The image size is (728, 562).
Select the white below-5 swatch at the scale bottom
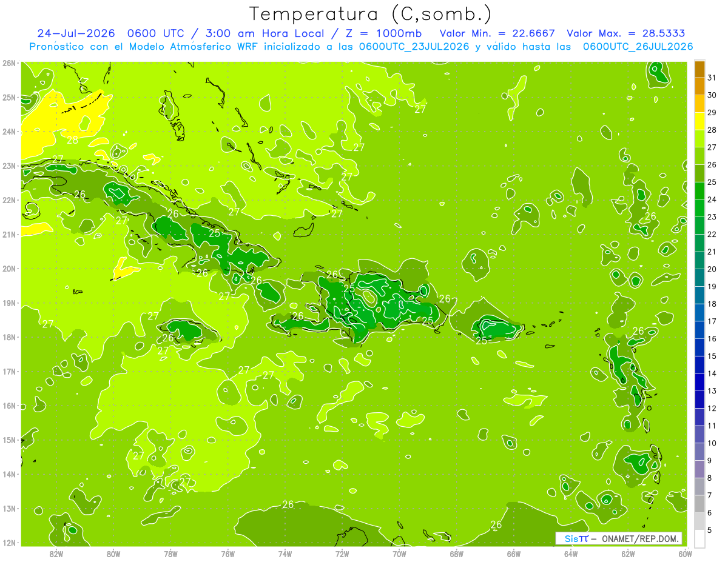[699, 538]
